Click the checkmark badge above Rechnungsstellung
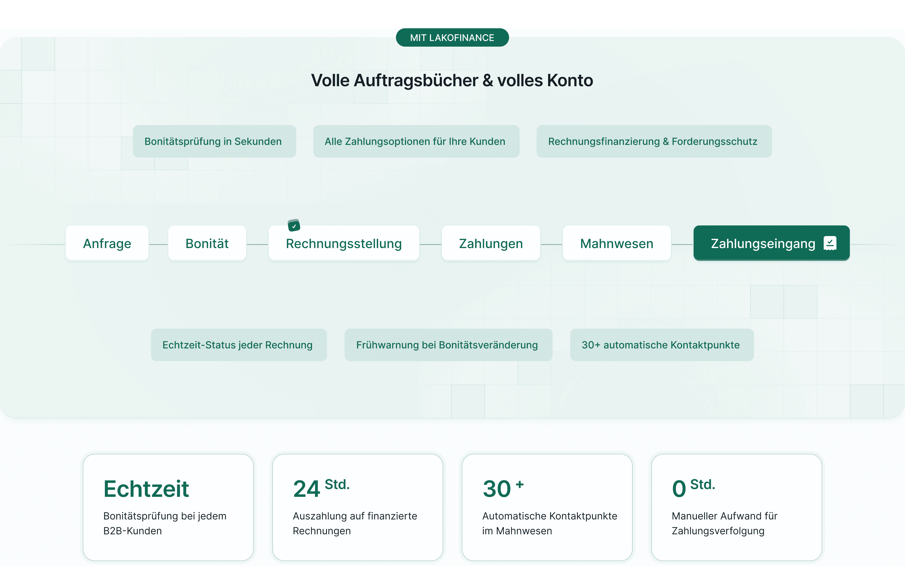 294,225
